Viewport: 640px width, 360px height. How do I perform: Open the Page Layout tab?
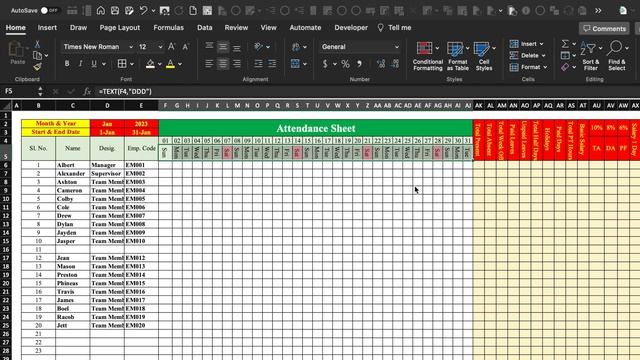pyautogui.click(x=120, y=28)
